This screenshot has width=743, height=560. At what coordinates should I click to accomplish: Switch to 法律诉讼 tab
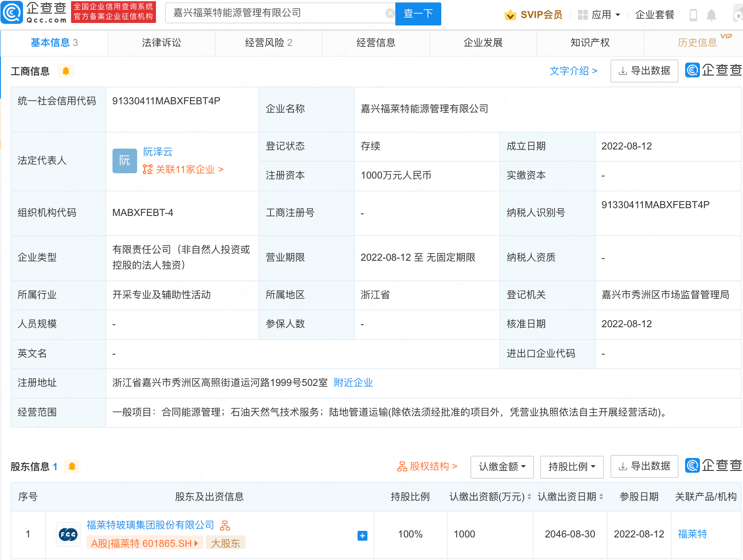coord(161,43)
